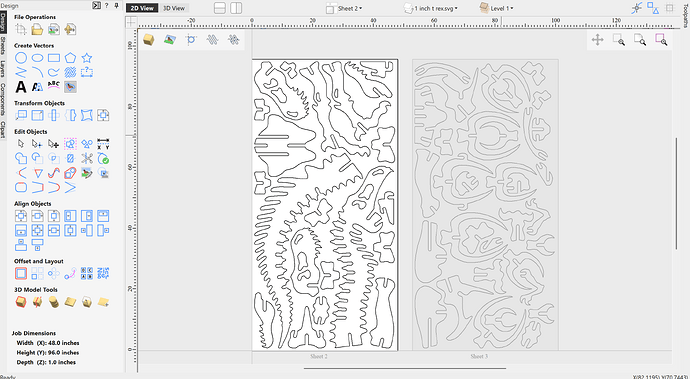The width and height of the screenshot is (690, 379).
Task: Choose the Draw Text tool
Action: 21,87
